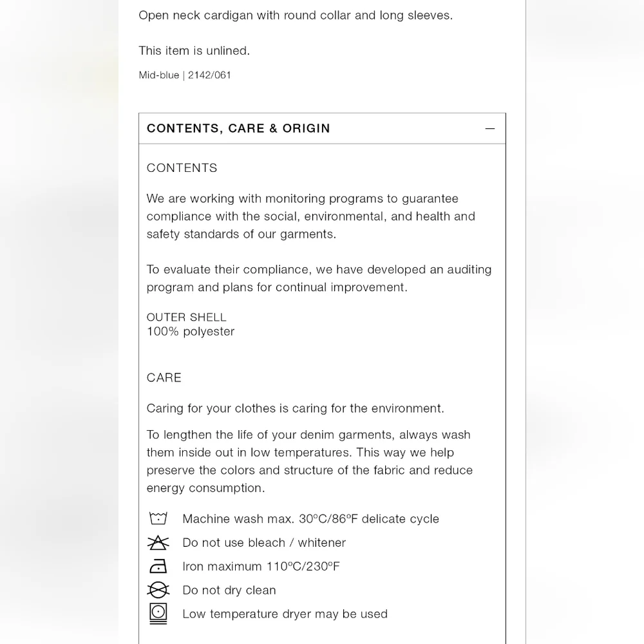This screenshot has height=644, width=644.
Task: Click the tumble dryer icon
Action: click(158, 614)
